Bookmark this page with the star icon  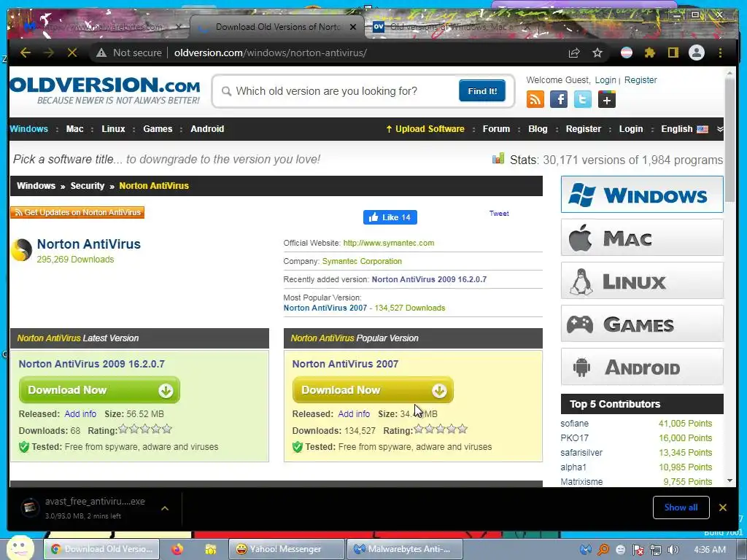click(x=597, y=52)
